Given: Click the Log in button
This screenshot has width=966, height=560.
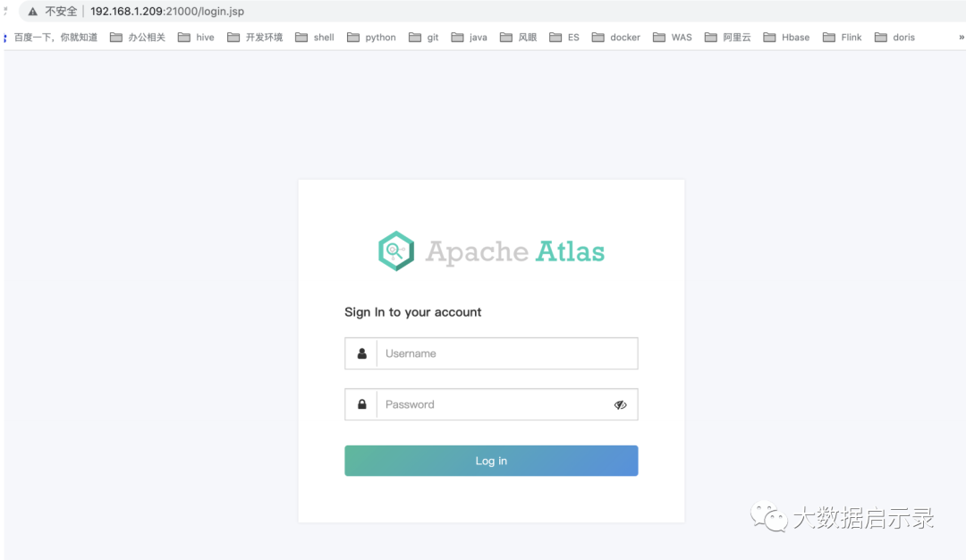Looking at the screenshot, I should click(x=491, y=461).
